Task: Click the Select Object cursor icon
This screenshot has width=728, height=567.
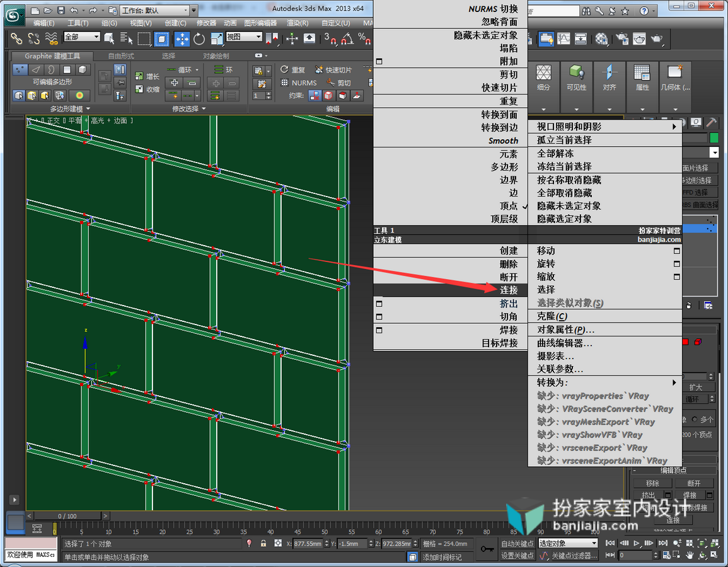Action: 110,39
